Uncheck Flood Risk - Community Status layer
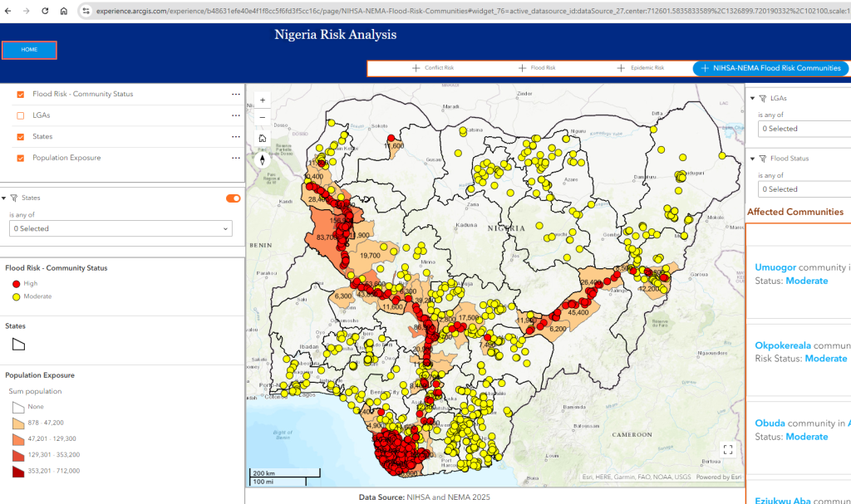851x504 pixels. 21,94
